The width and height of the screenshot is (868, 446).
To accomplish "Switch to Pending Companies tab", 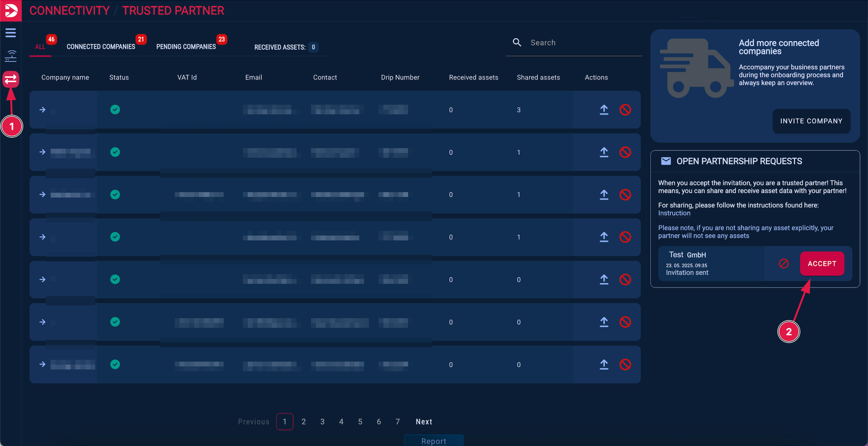I will click(x=186, y=46).
